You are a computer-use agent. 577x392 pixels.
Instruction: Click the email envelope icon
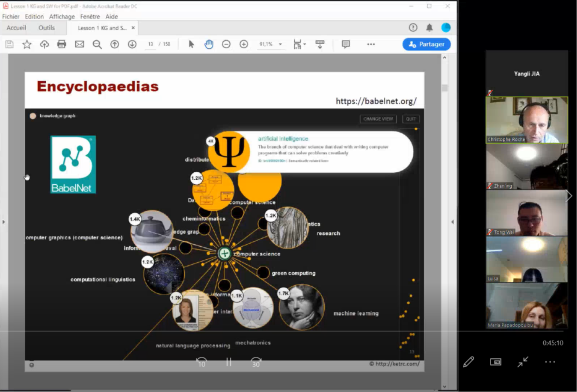[x=79, y=44]
